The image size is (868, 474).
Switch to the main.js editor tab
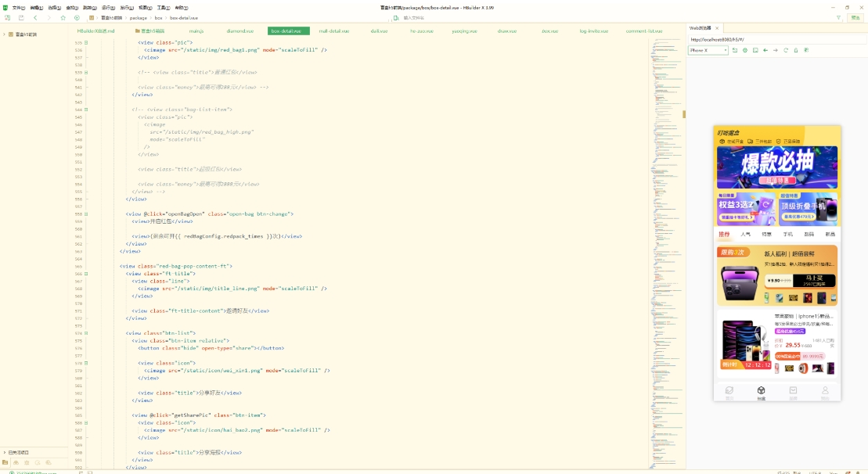[196, 31]
